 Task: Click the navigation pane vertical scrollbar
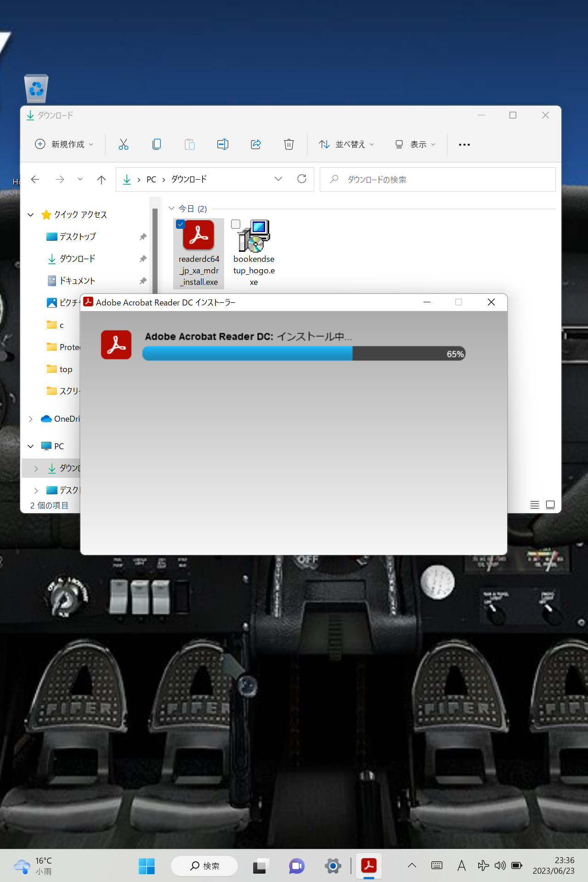pos(155,250)
